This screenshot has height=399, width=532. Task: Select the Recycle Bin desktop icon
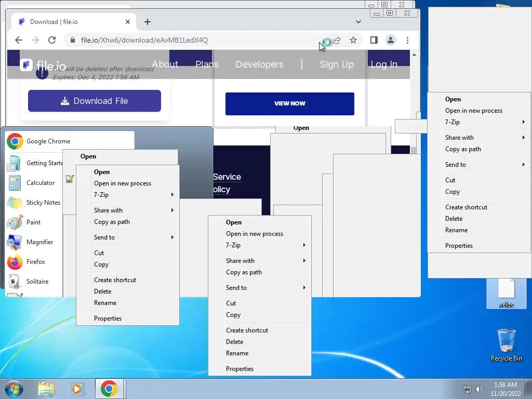(506, 345)
